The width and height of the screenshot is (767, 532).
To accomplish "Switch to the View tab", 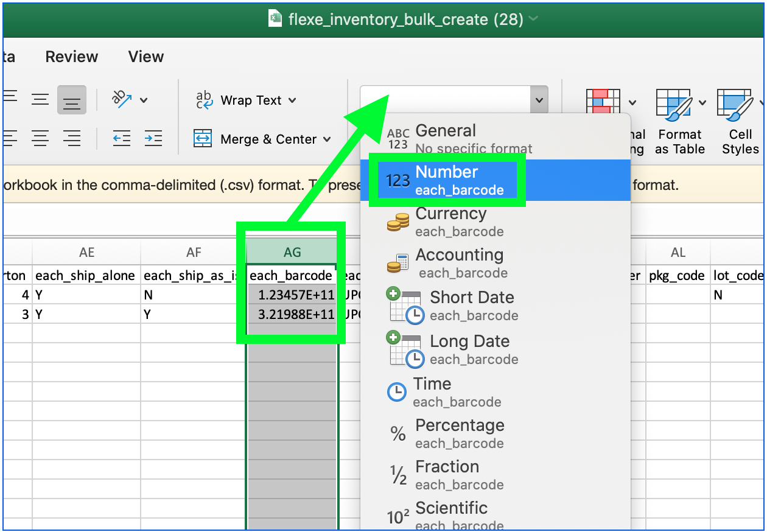I will (x=145, y=56).
